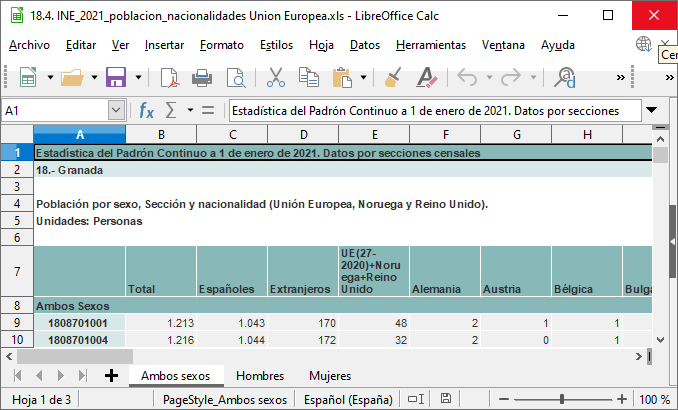Click the Copy icon
Image resolution: width=678 pixels, height=410 pixels.
coord(309,78)
